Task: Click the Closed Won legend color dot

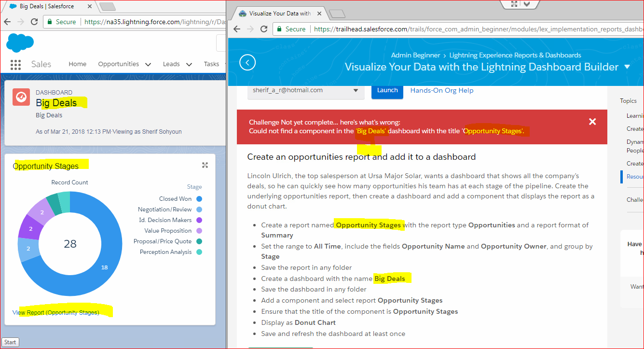Action: click(x=199, y=199)
